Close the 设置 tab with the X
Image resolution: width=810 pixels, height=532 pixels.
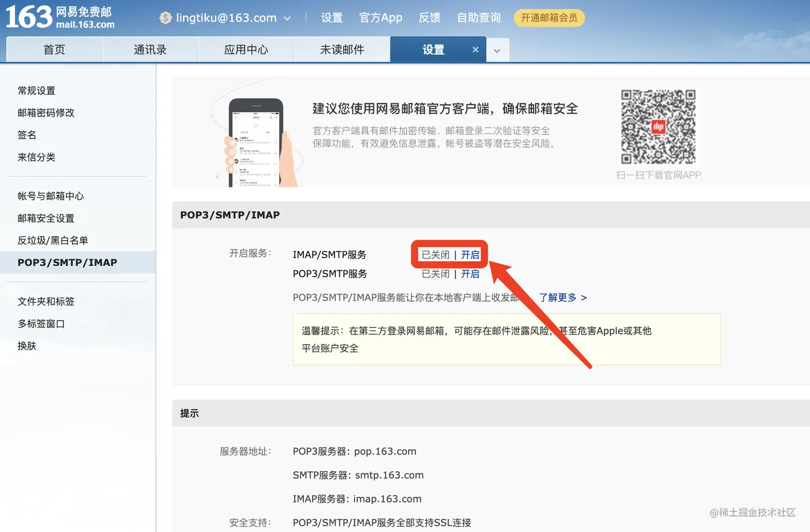[x=475, y=50]
